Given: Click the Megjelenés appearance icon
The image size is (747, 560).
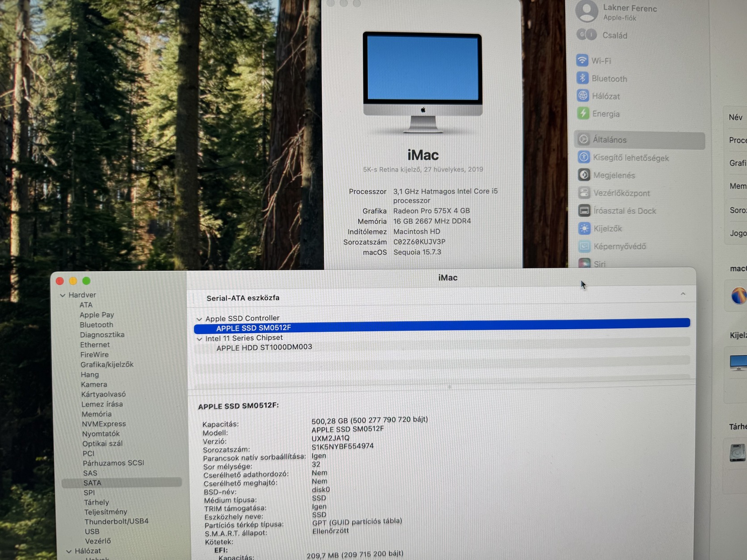Looking at the screenshot, I should pos(584,175).
